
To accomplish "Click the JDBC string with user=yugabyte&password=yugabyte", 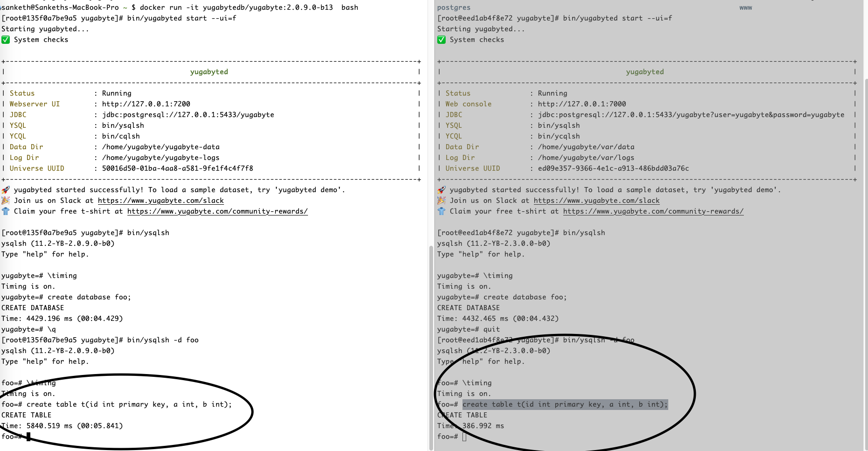I will tap(691, 115).
